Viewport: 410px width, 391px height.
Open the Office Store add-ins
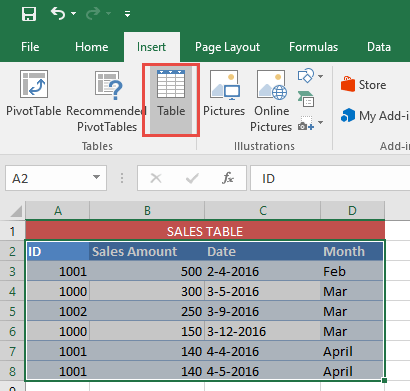point(363,85)
